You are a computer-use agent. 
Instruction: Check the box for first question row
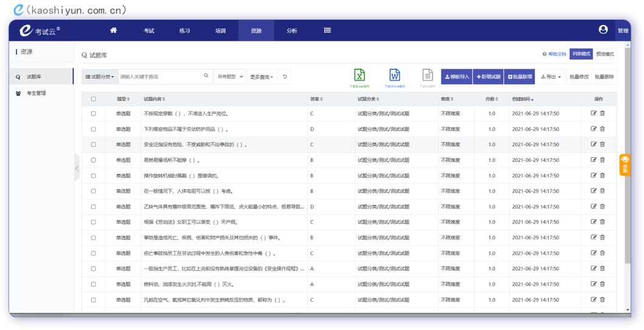tap(93, 114)
